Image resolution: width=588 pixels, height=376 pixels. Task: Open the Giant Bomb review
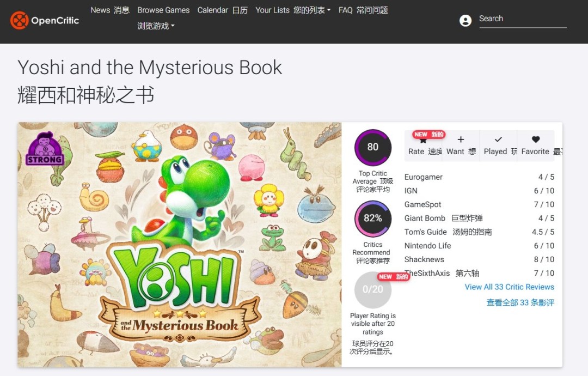pyautogui.click(x=443, y=219)
